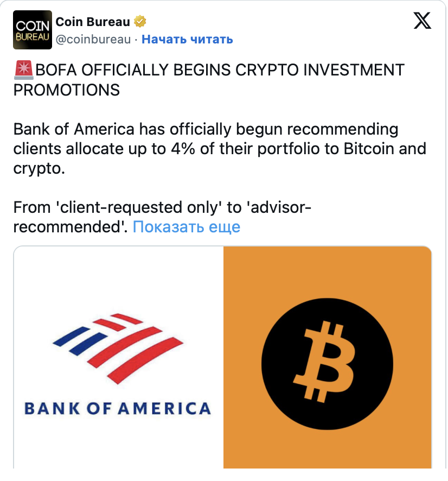Click the "BOFA OFFICIALLY BEGINS CRYPTO INVESTMENT" headline line
448x481 pixels.
[x=220, y=70]
